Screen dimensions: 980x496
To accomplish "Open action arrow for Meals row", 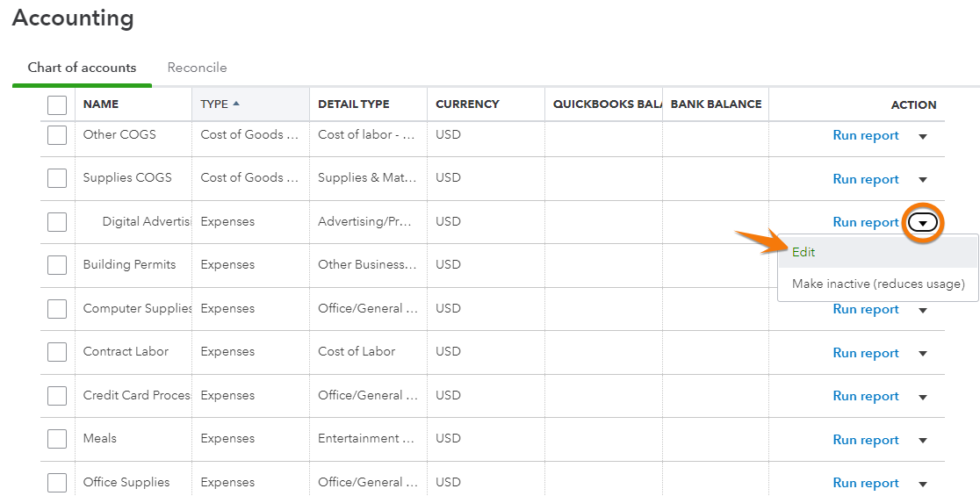I will (x=922, y=441).
